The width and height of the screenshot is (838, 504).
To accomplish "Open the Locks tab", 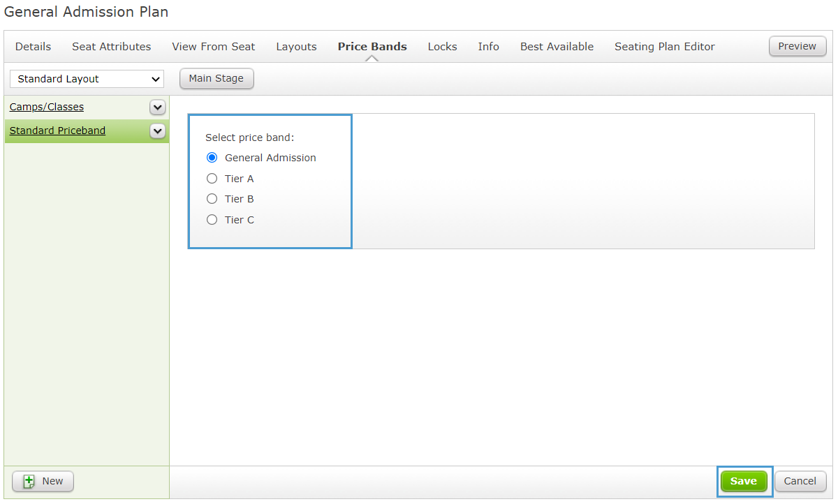I will tap(443, 47).
